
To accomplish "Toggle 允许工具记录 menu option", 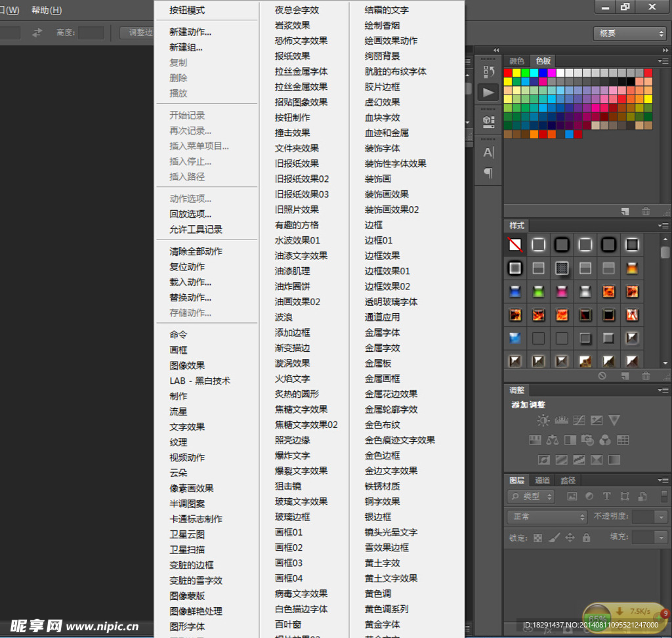I will coord(196,229).
